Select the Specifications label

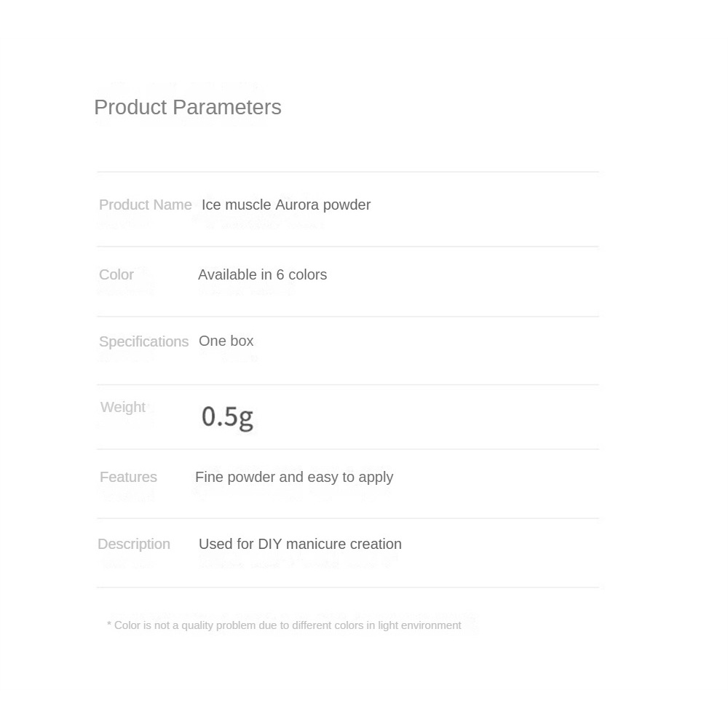tap(143, 342)
